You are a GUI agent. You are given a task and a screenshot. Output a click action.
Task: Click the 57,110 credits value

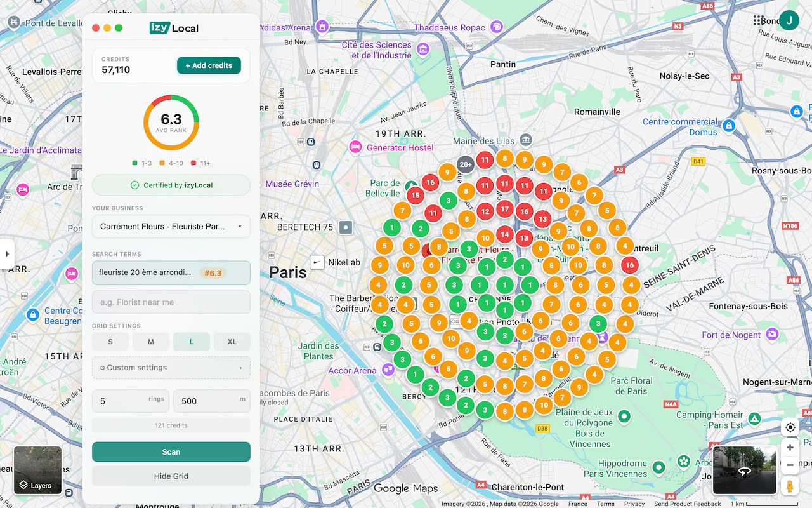[116, 70]
